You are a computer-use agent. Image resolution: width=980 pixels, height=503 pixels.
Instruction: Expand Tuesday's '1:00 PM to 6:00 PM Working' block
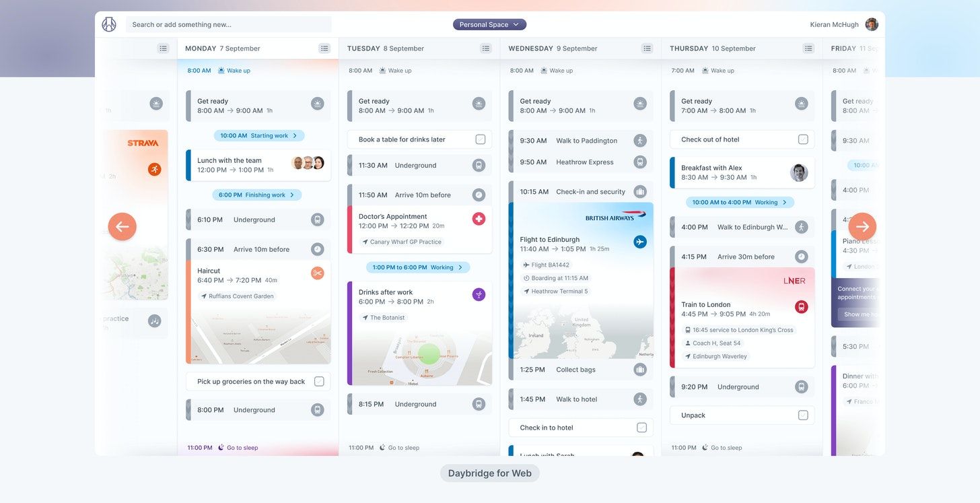pos(418,267)
